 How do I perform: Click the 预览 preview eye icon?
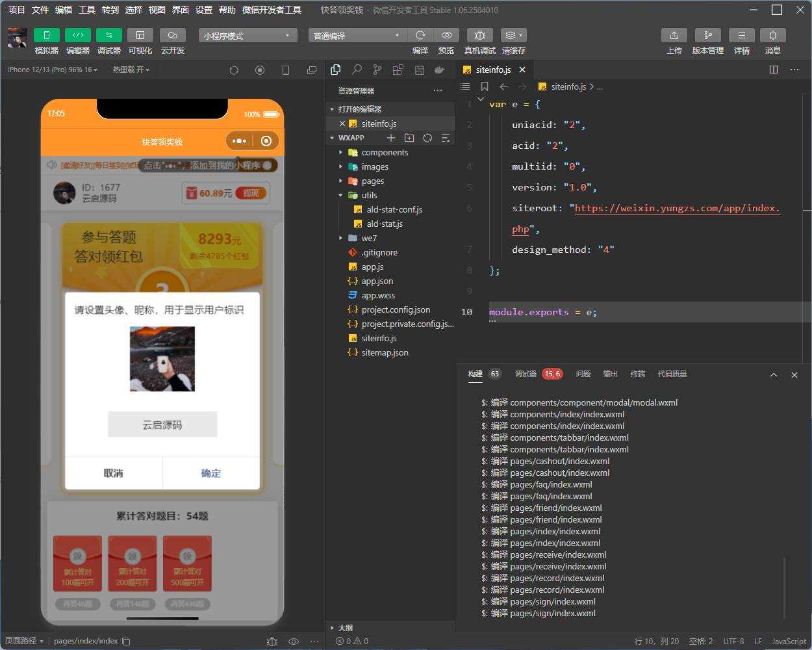[446, 35]
